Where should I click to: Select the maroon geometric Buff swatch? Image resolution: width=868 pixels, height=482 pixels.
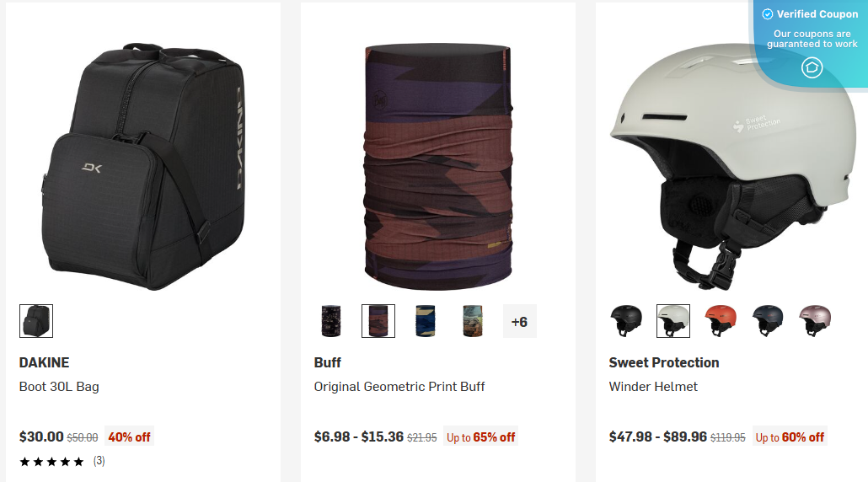[378, 321]
